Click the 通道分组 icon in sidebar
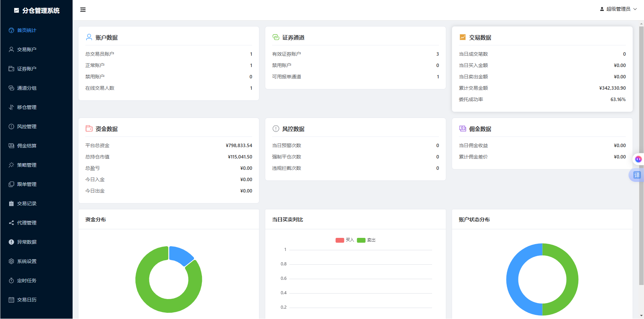 (x=11, y=88)
